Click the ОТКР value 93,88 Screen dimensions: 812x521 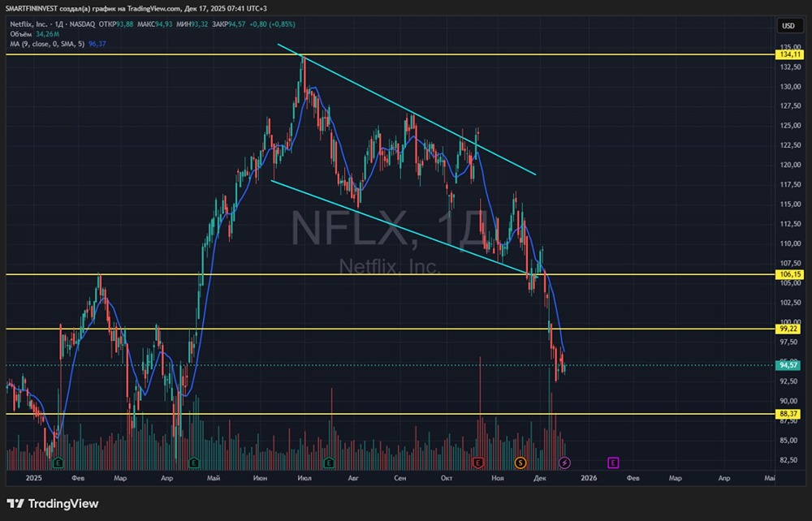click(125, 24)
